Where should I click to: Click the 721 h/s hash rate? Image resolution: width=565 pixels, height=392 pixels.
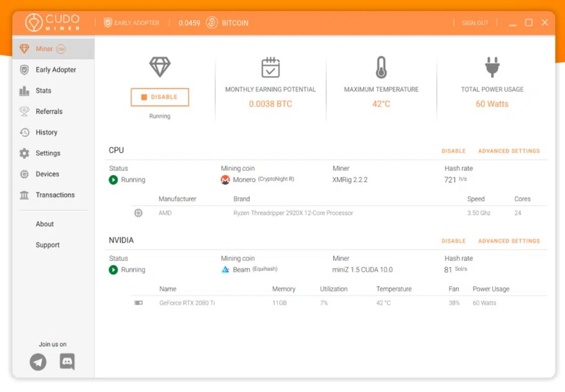[456, 180]
